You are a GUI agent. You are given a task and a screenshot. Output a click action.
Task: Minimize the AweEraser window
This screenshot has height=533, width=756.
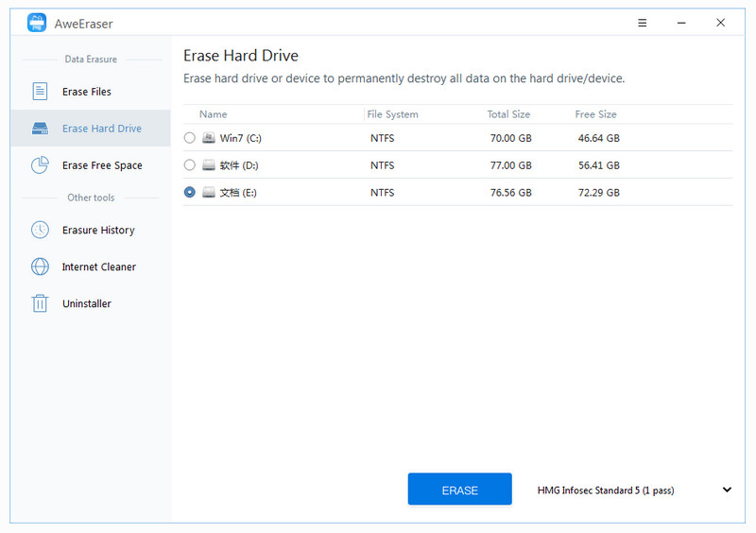(681, 23)
